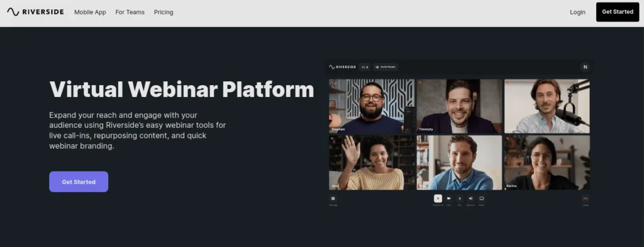The height and width of the screenshot is (247, 644).
Task: Select the waving woman's video tile
Action: click(372, 163)
